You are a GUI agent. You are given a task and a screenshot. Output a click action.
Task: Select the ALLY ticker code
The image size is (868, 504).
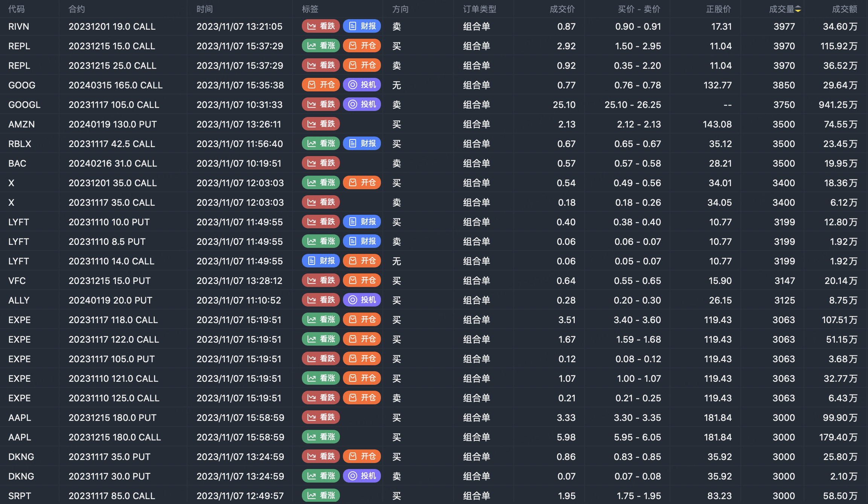coord(19,301)
